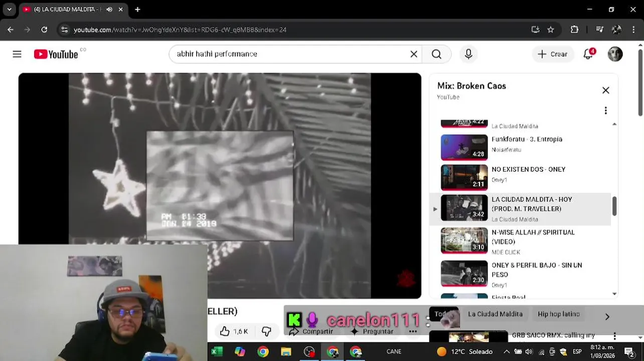644x361 pixels.
Task: View site information icon in address bar
Action: tap(64, 30)
